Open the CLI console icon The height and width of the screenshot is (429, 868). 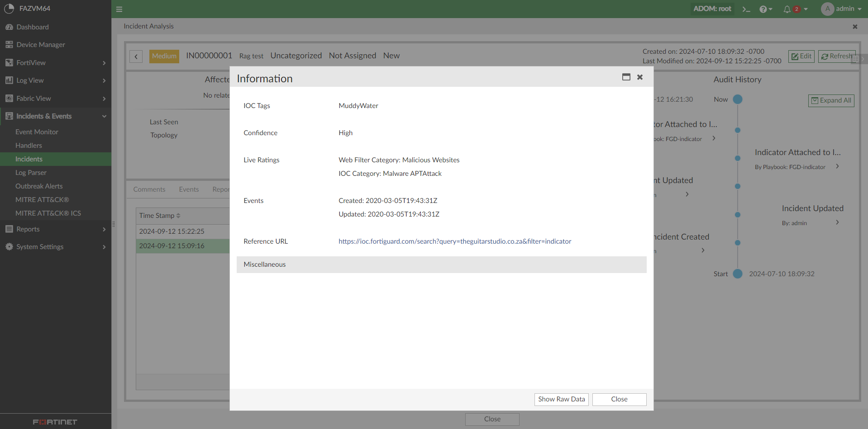tap(746, 9)
